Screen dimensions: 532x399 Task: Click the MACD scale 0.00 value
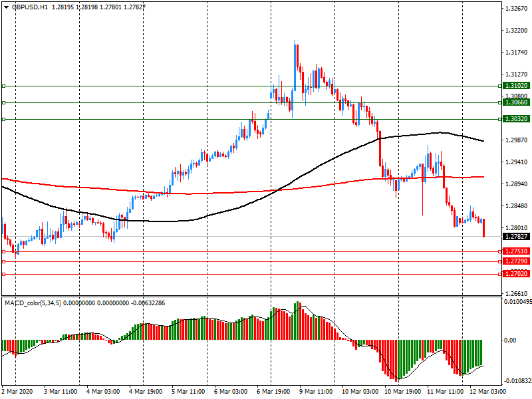(510, 340)
